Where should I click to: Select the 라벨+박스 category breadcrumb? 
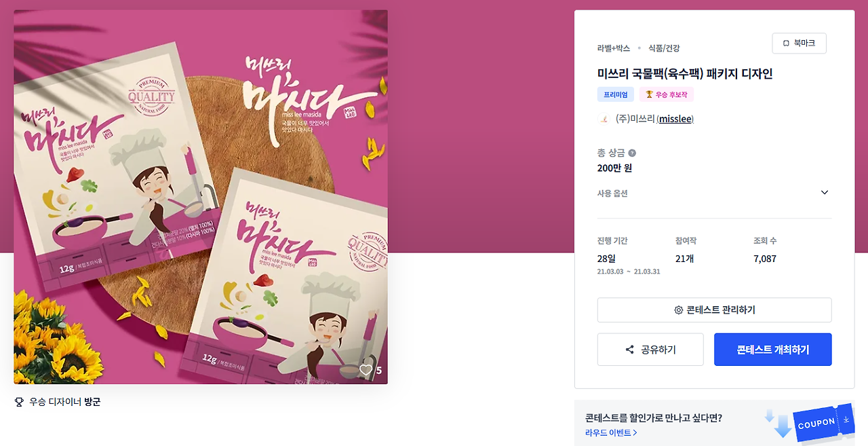pyautogui.click(x=614, y=48)
